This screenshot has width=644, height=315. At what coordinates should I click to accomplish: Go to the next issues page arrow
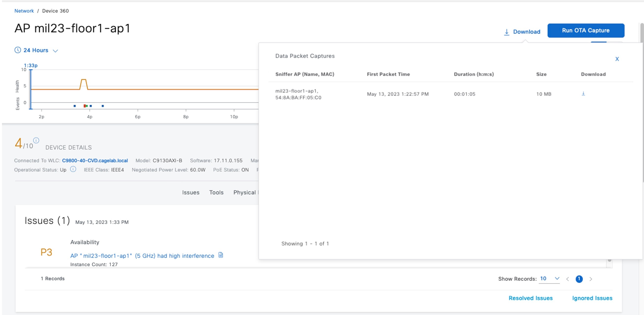point(591,279)
